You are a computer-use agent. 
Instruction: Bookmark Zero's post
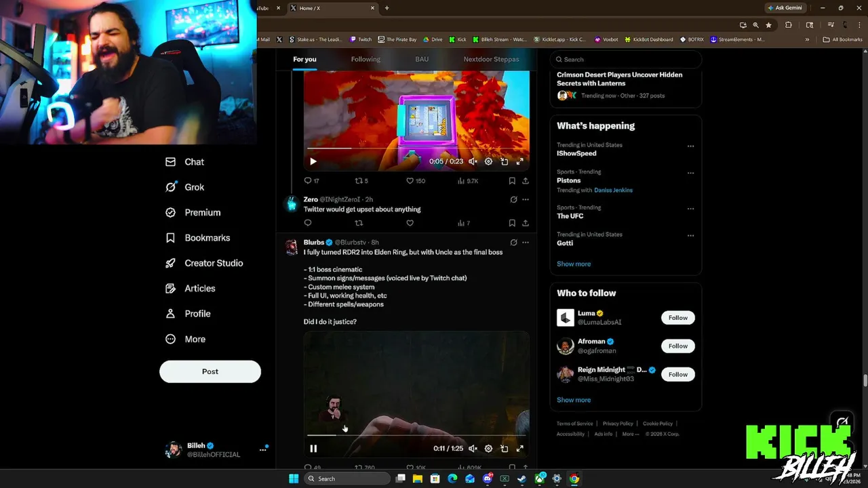tap(512, 223)
